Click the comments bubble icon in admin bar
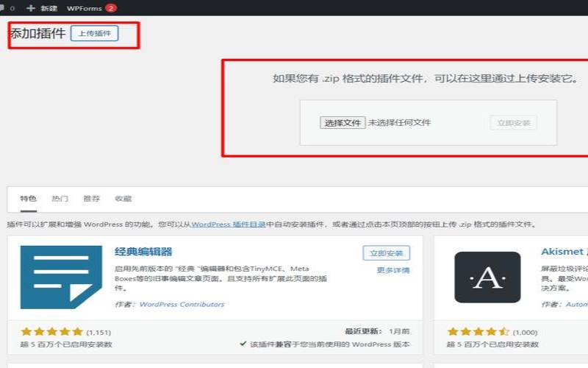This screenshot has height=368, width=588. (1, 8)
